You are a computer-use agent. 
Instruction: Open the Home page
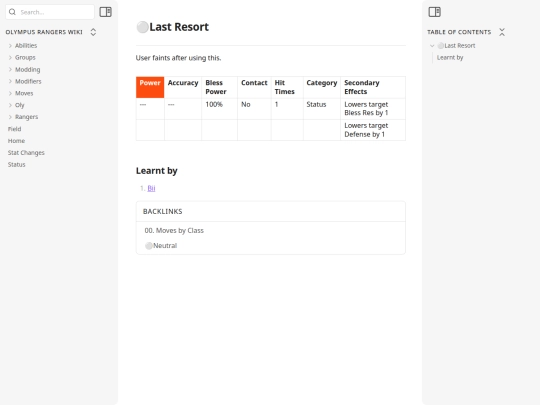click(16, 141)
